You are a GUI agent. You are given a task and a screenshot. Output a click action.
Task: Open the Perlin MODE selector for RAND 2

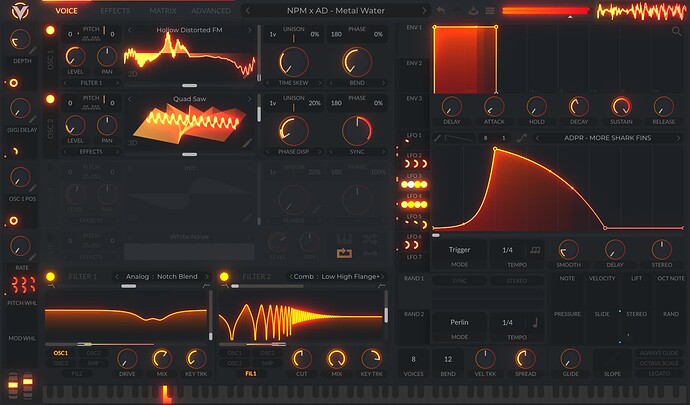point(459,327)
